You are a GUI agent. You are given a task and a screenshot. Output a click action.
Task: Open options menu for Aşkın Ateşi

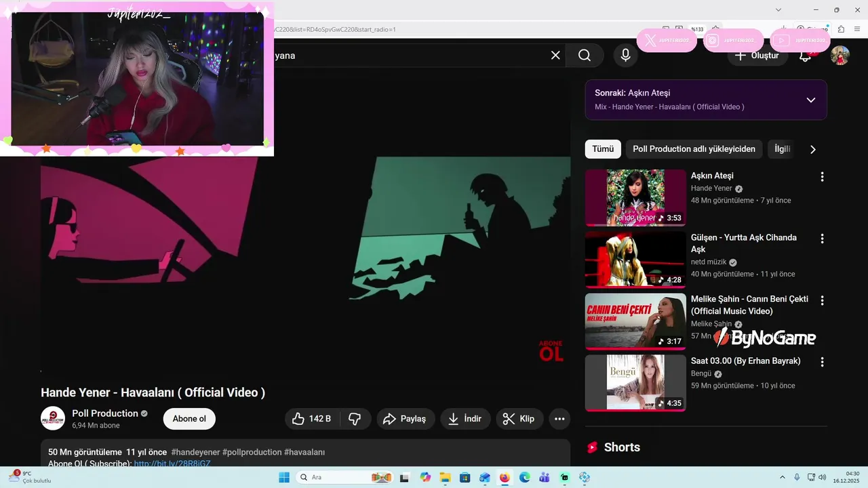click(x=822, y=177)
